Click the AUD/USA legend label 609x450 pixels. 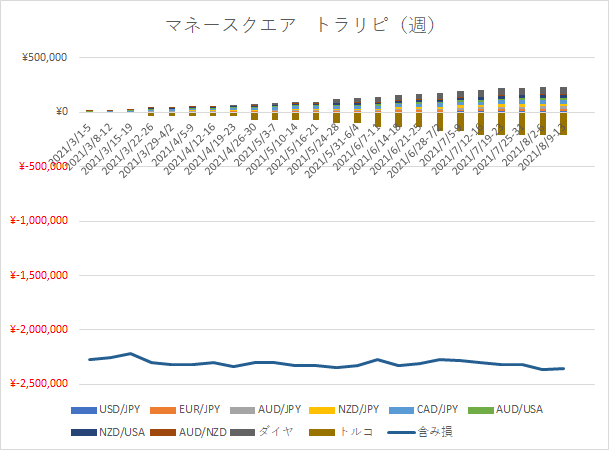(x=519, y=410)
